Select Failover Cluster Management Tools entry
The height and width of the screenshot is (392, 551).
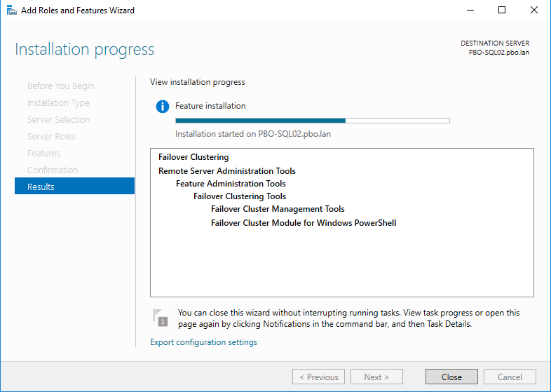coord(278,209)
